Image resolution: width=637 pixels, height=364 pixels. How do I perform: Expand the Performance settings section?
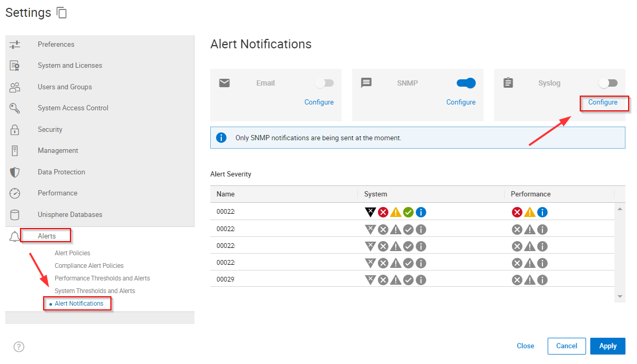pos(57,193)
